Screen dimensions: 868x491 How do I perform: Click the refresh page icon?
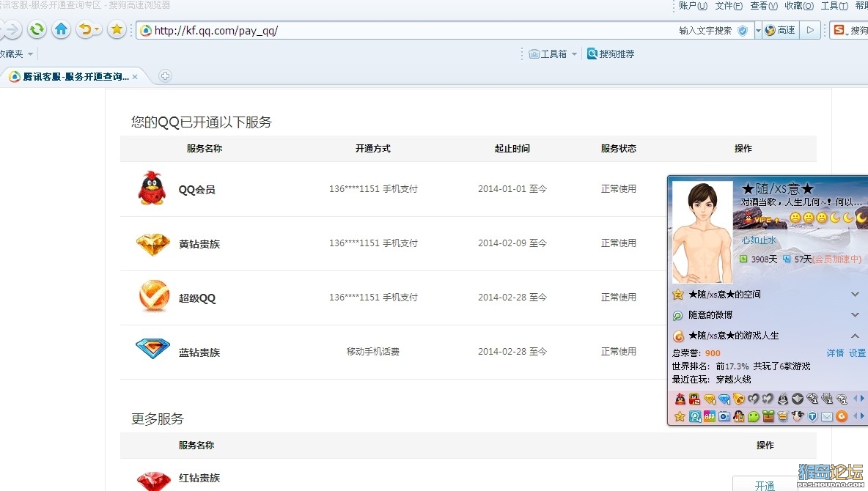point(37,29)
